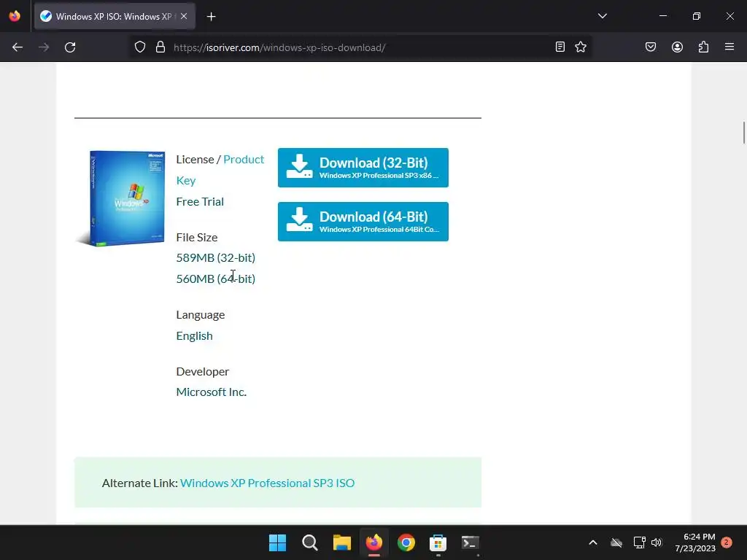Switch to Firefox taskbar icon

point(374,542)
